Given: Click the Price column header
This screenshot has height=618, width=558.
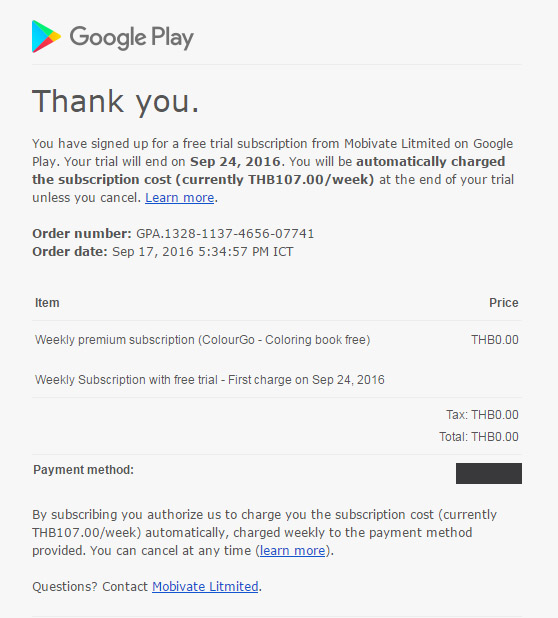Looking at the screenshot, I should [x=504, y=303].
